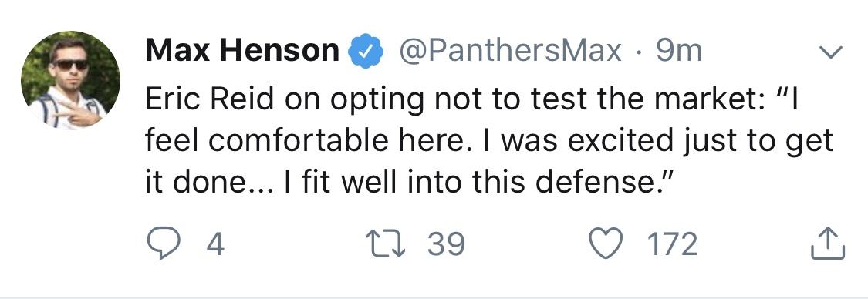Visit the Max Henson display name link

pyautogui.click(x=242, y=50)
